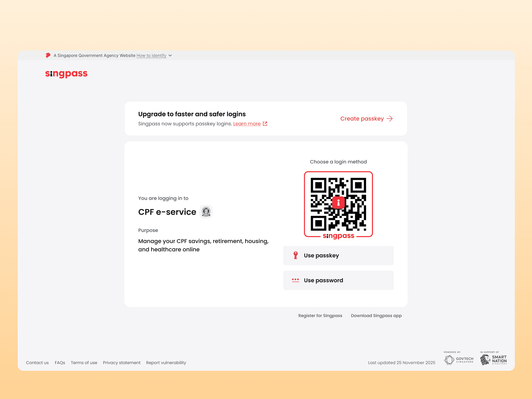Click the red asterisks password icon
Viewport: 532px width, 399px height.
click(x=295, y=280)
